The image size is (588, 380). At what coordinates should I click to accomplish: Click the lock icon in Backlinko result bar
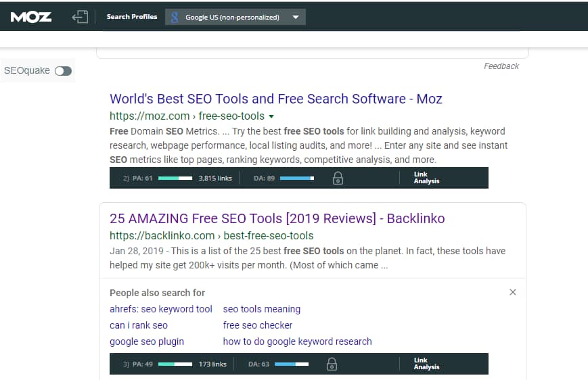[x=332, y=364]
